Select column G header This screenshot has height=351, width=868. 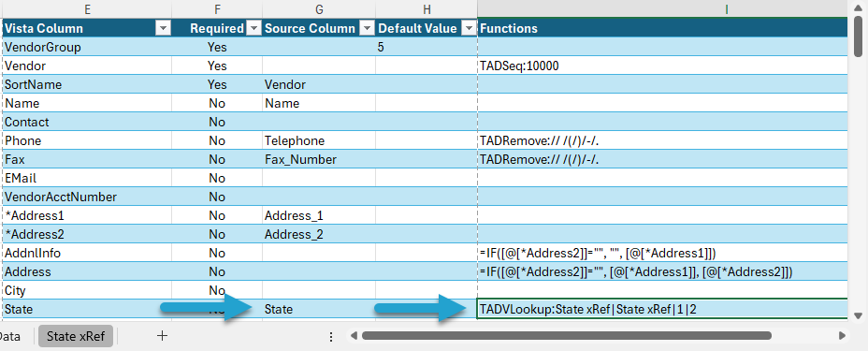[319, 8]
